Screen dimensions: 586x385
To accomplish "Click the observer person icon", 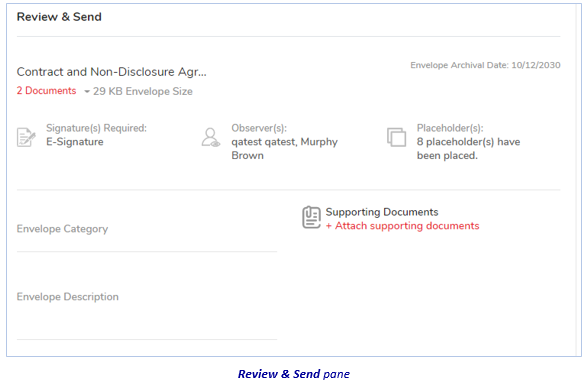I will click(x=211, y=137).
